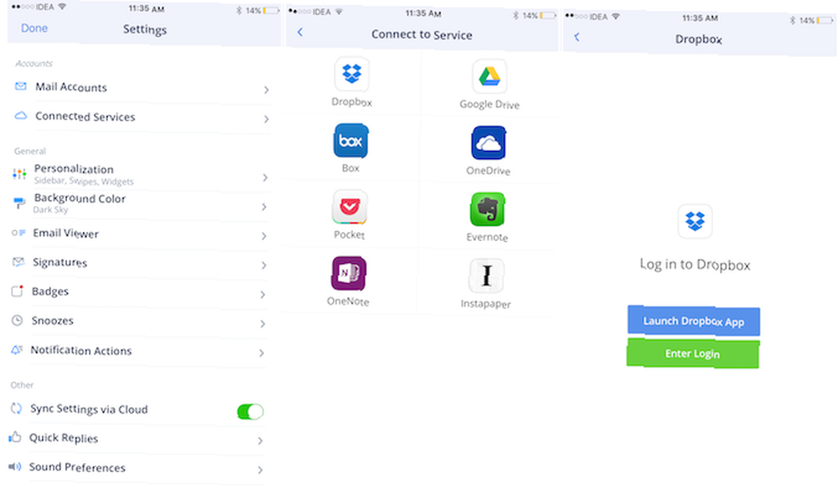The height and width of the screenshot is (504, 838).
Task: Go back from Connect to Service screen
Action: pyautogui.click(x=300, y=32)
